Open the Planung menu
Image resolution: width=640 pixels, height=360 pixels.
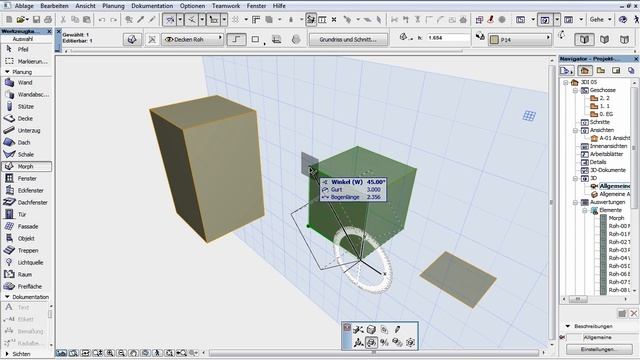click(113, 6)
